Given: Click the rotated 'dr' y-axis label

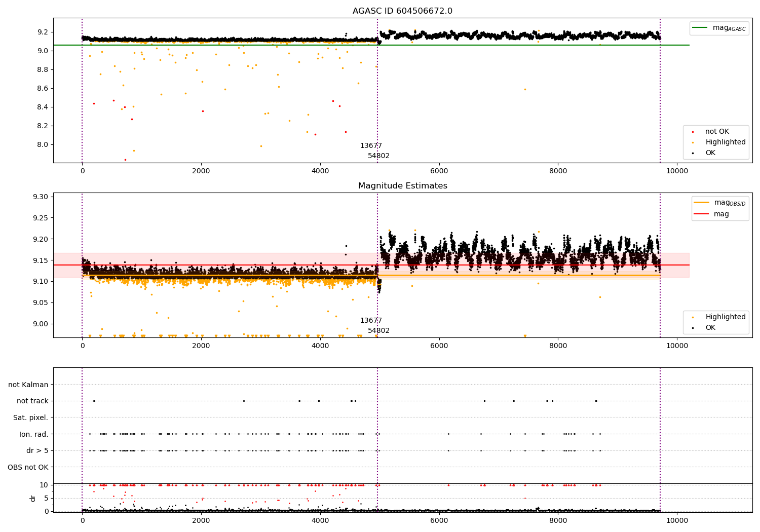Looking at the screenshot, I should [x=33, y=498].
